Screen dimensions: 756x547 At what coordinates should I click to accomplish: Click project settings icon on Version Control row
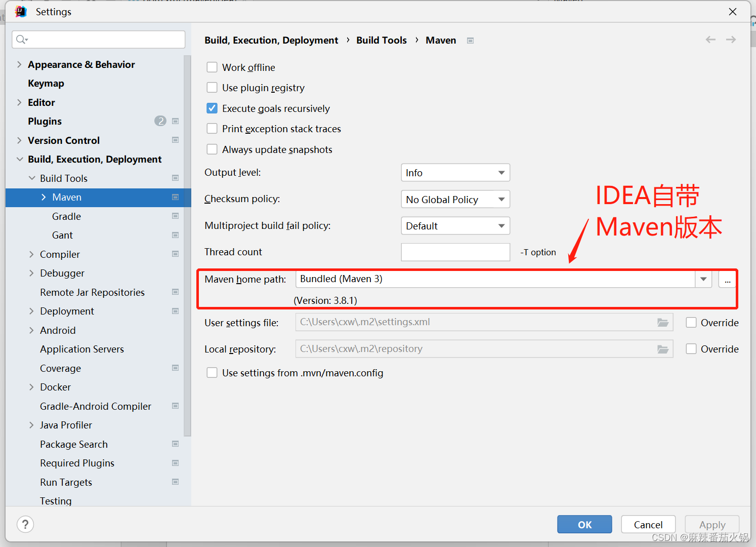[176, 140]
